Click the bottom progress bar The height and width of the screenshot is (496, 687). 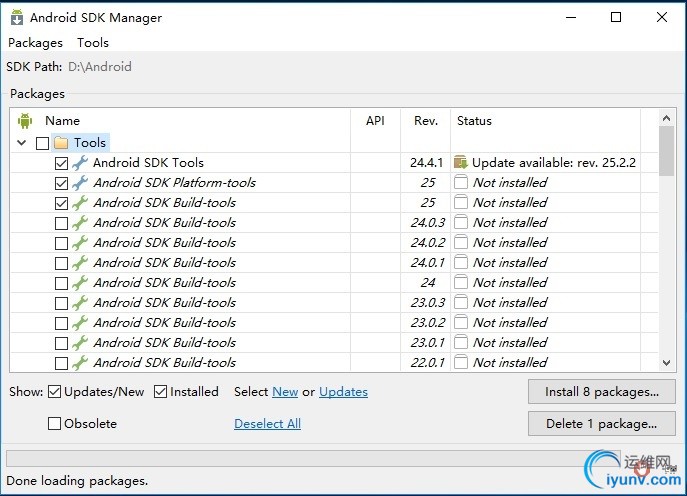pos(313,459)
